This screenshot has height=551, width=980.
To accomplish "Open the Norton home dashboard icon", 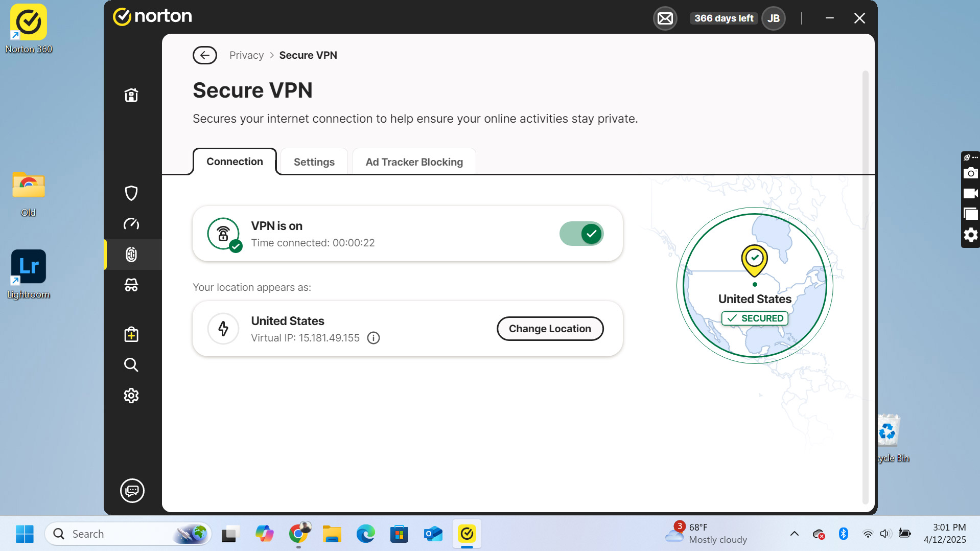I will (131, 95).
